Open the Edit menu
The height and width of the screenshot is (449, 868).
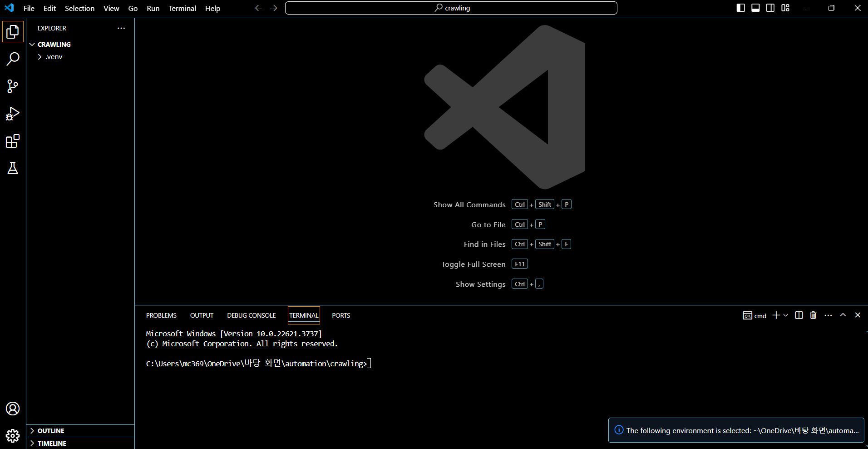(x=49, y=8)
